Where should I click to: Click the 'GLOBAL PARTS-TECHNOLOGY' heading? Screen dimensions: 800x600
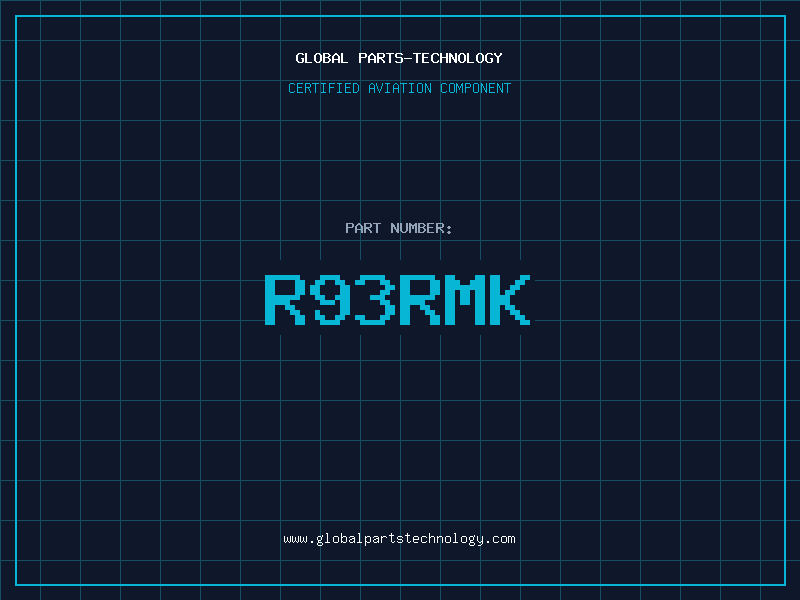coord(399,58)
